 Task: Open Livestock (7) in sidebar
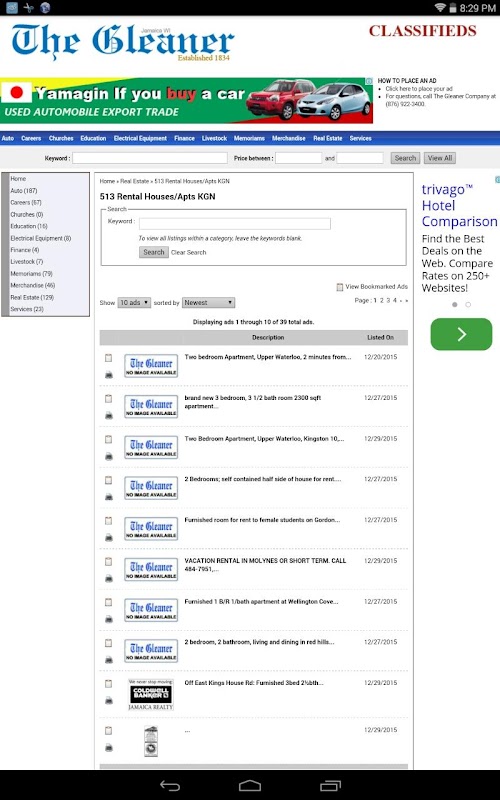pyautogui.click(x=27, y=262)
